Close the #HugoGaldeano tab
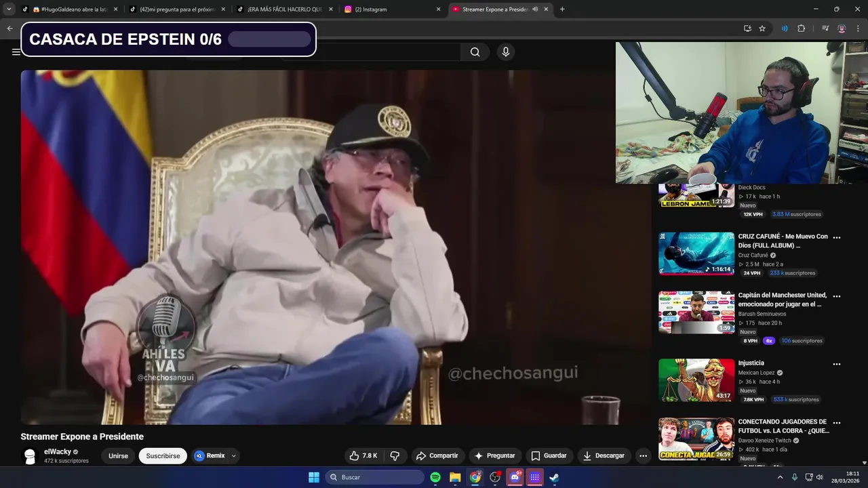Image resolution: width=868 pixels, height=488 pixels. 115,9
